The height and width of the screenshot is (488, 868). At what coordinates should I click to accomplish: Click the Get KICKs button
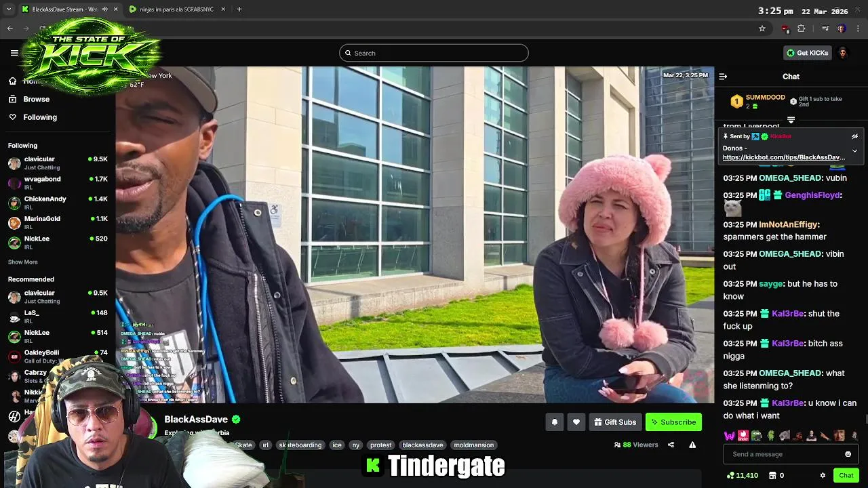pyautogui.click(x=808, y=53)
